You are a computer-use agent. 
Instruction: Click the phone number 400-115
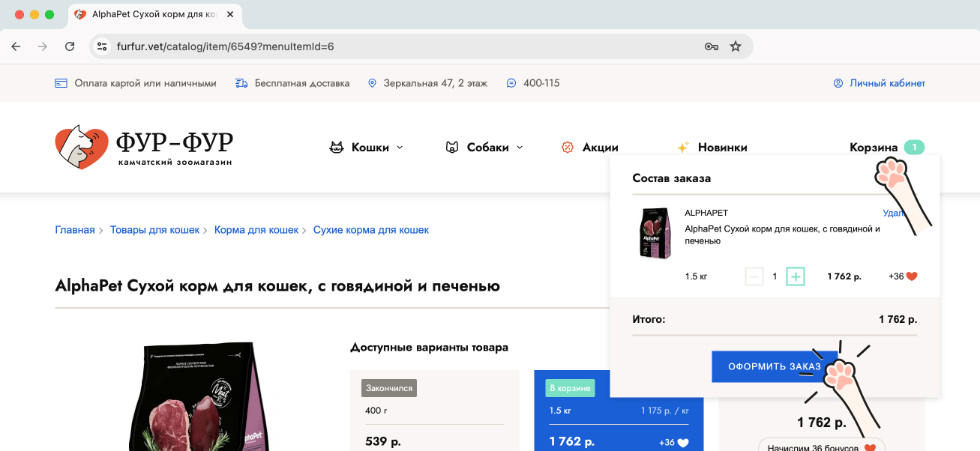[x=541, y=83]
